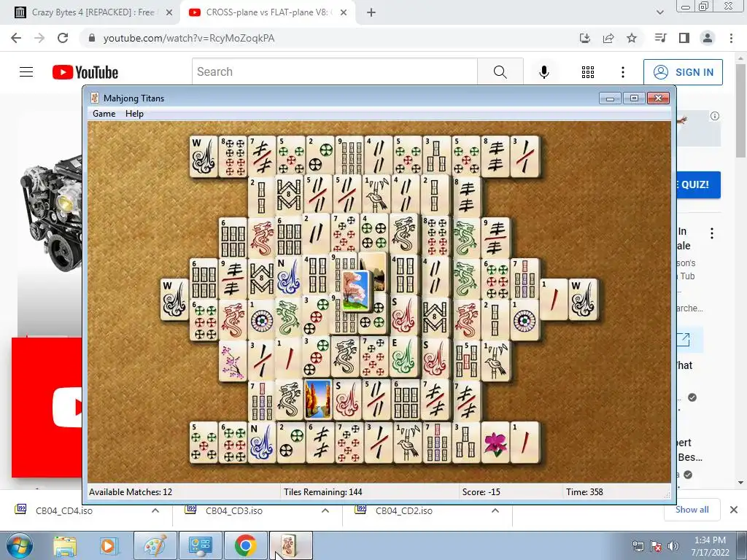Screen dimensions: 747x560
Task: Click the Tiles Remaining: 144 status text
Action: pos(322,492)
